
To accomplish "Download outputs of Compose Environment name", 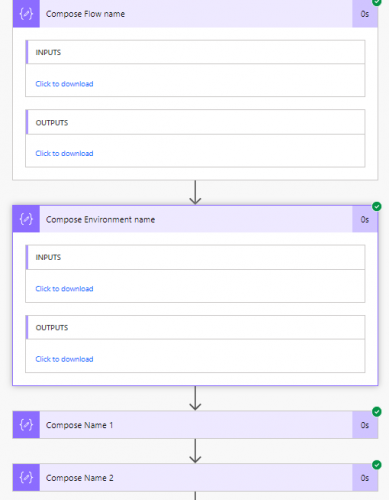I will tap(64, 359).
